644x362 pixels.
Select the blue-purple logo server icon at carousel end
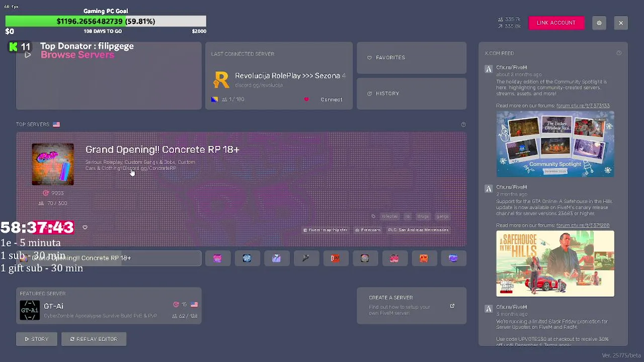click(x=453, y=258)
